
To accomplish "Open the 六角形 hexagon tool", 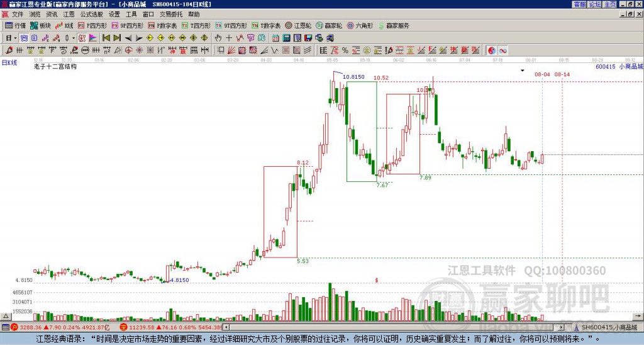I will pos(360,25).
